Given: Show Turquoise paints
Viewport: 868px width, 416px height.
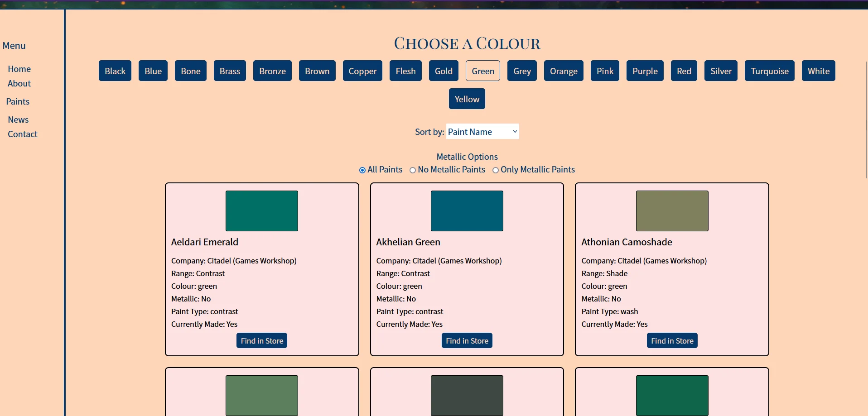Looking at the screenshot, I should coord(770,71).
